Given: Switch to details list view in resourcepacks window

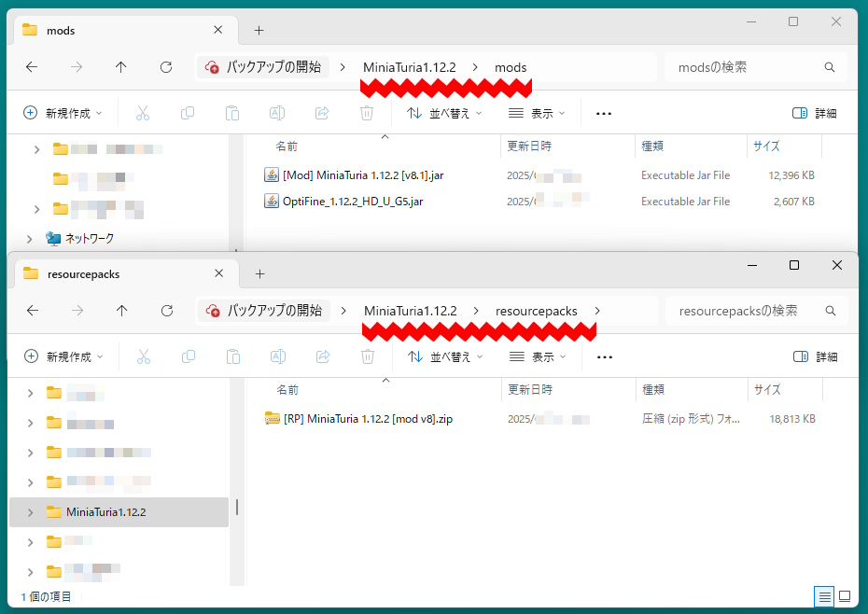Looking at the screenshot, I should pyautogui.click(x=824, y=597).
